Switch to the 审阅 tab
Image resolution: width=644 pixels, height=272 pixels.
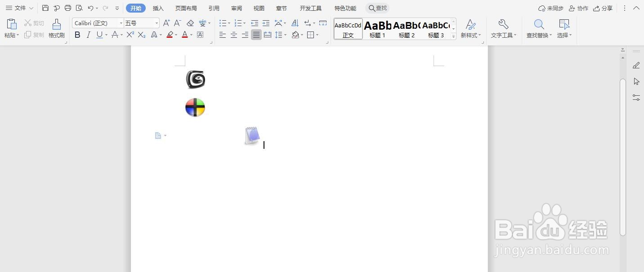point(237,8)
